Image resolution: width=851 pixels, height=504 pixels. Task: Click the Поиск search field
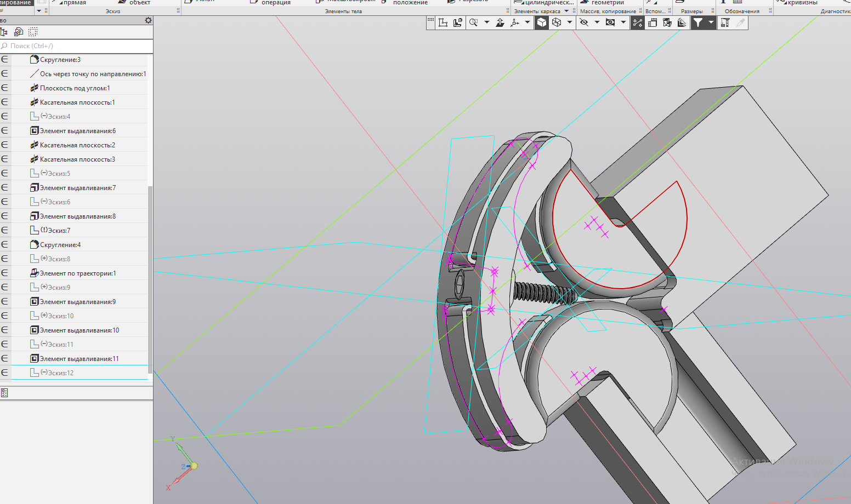click(x=77, y=46)
